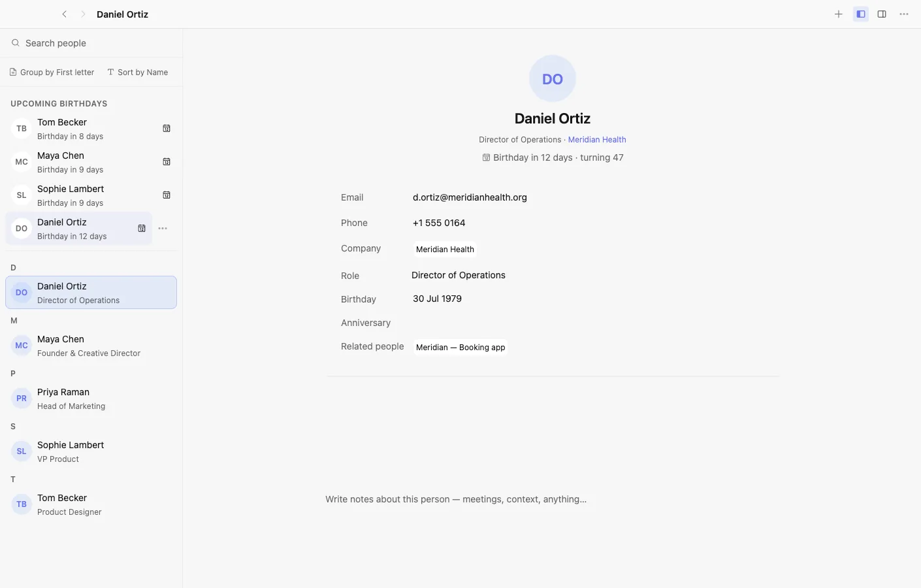Add a new person with plus icon
The width and height of the screenshot is (921, 588).
[839, 14]
